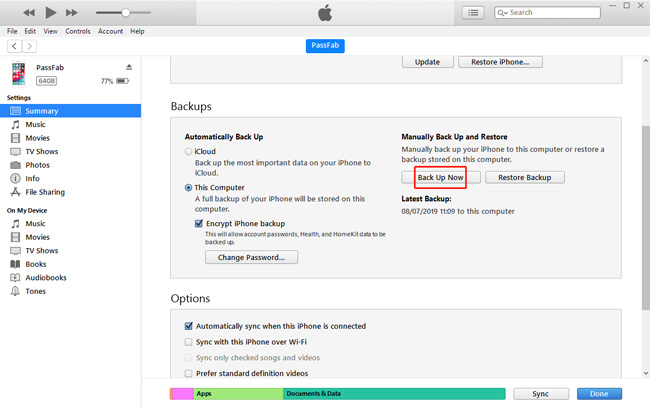Open Tones bell icon in sidebar
This screenshot has width=650, height=409.
click(15, 291)
